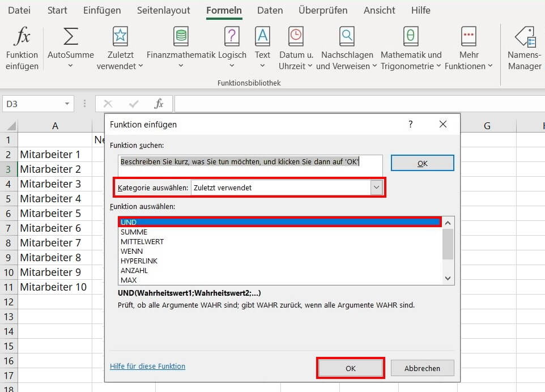
Task: Click the function list scroll-down arrow
Action: (448, 278)
